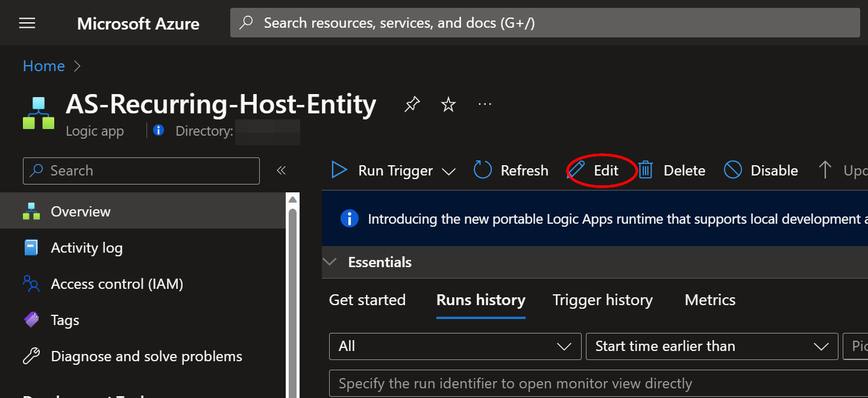Open the more options ellipsis menu
Image resolution: width=868 pixels, height=398 pixels.
pyautogui.click(x=485, y=104)
